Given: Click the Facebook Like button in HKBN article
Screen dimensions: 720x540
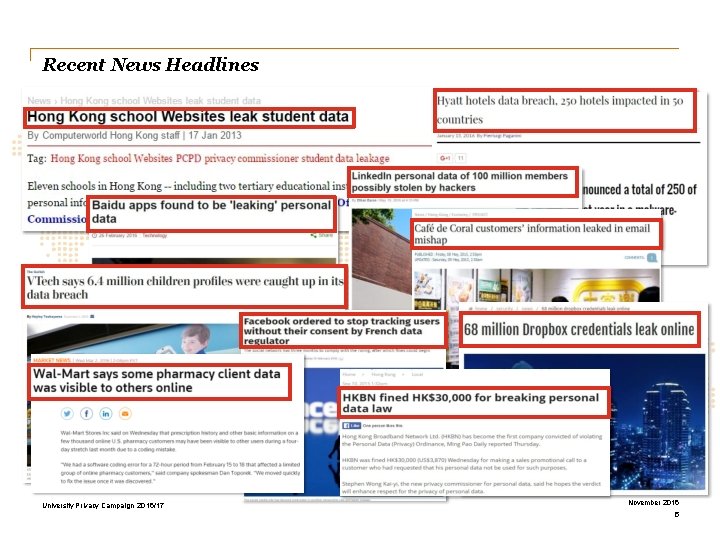Looking at the screenshot, I should coord(352,426).
